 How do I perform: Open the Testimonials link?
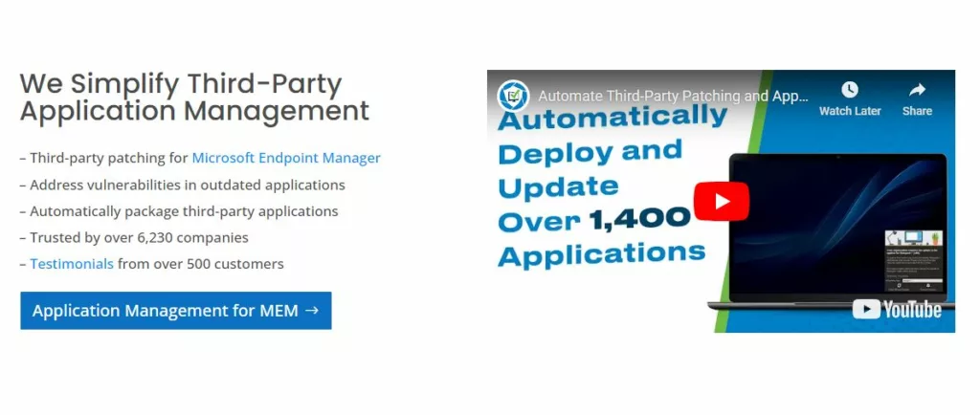coord(72,263)
